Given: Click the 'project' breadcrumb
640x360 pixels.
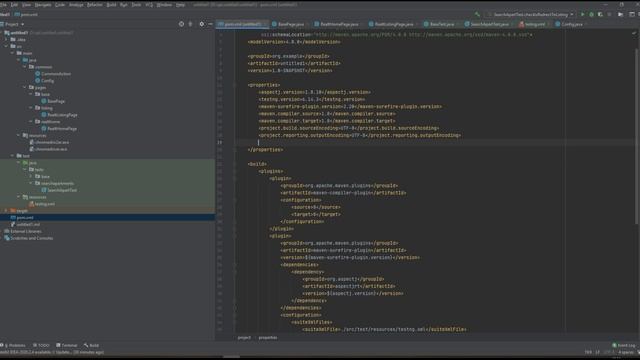Looking at the screenshot, I should 244,338.
